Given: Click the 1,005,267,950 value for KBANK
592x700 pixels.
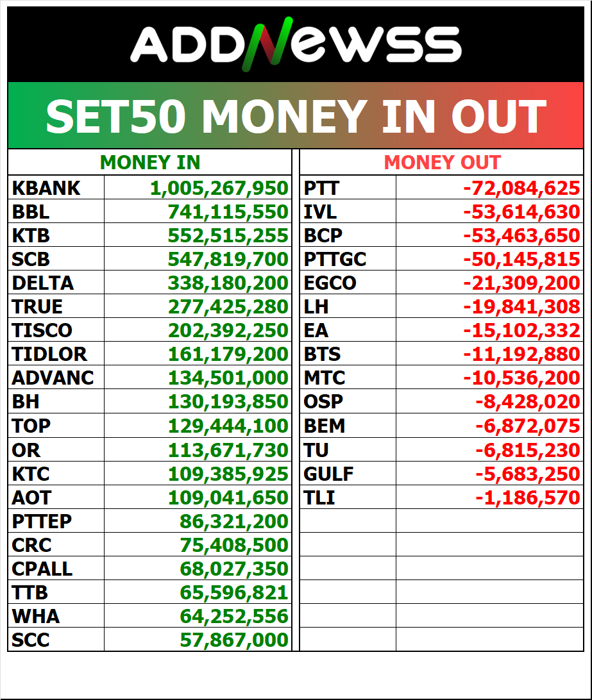Looking at the screenshot, I should click(219, 188).
